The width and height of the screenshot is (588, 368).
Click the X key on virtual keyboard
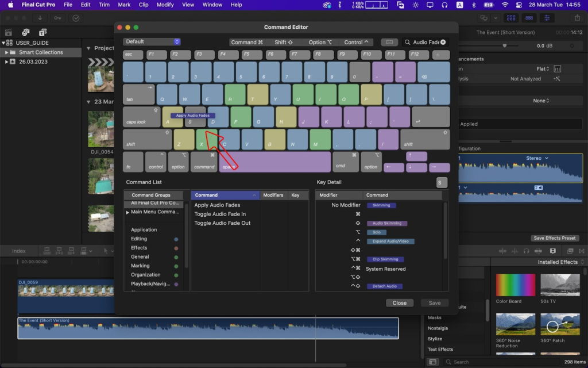pos(207,139)
